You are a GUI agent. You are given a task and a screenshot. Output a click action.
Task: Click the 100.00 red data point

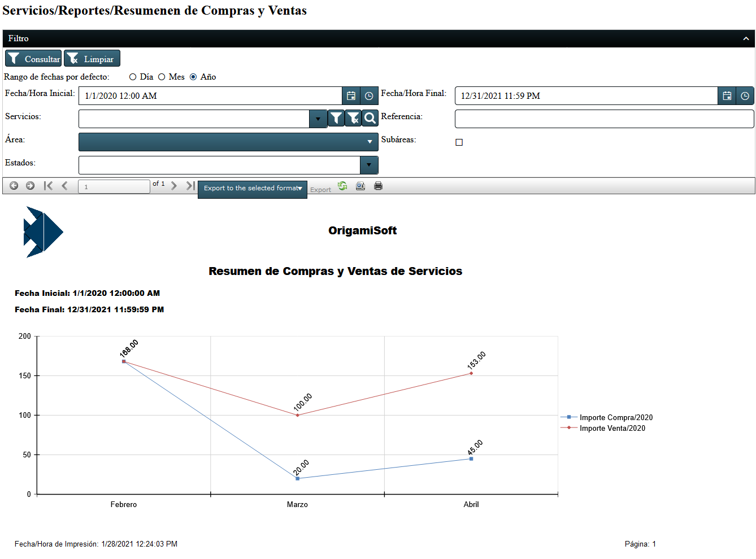tap(298, 415)
